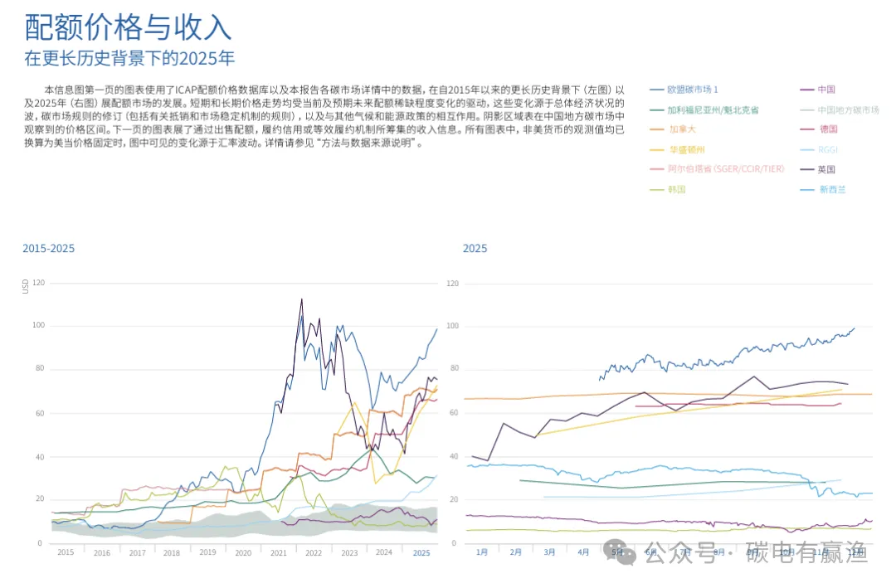Select legend label 华盛顿州

pos(687,150)
